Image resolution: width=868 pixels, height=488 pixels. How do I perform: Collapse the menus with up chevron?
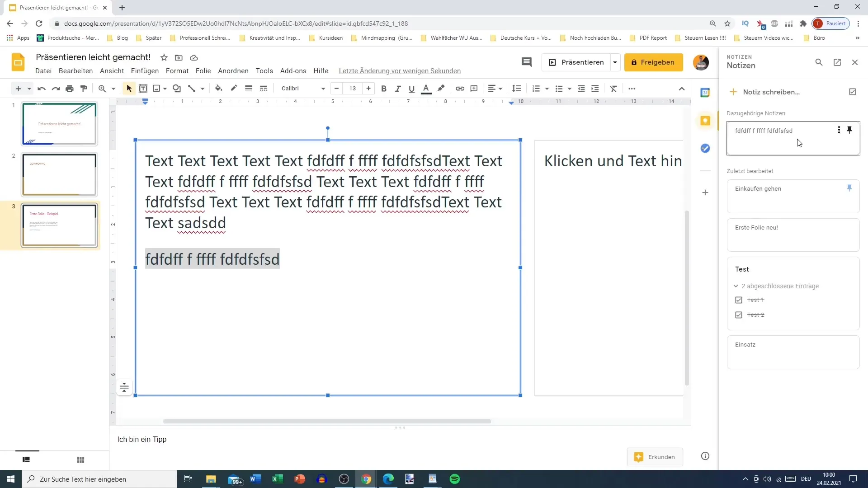tap(682, 89)
